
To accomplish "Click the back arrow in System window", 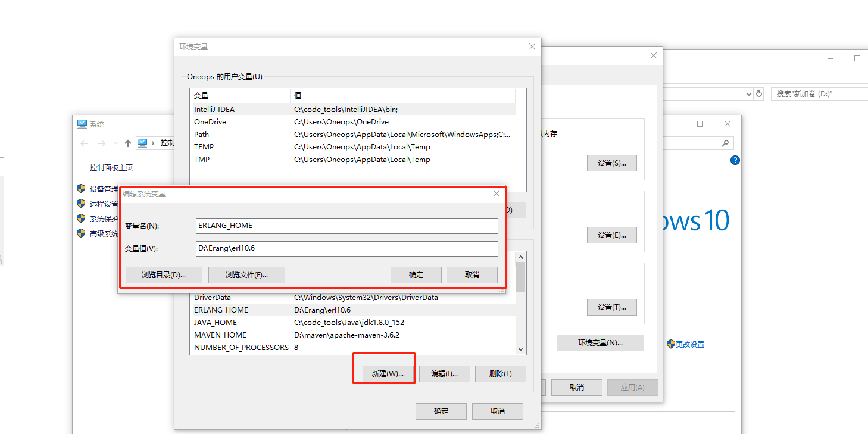I will coord(84,143).
